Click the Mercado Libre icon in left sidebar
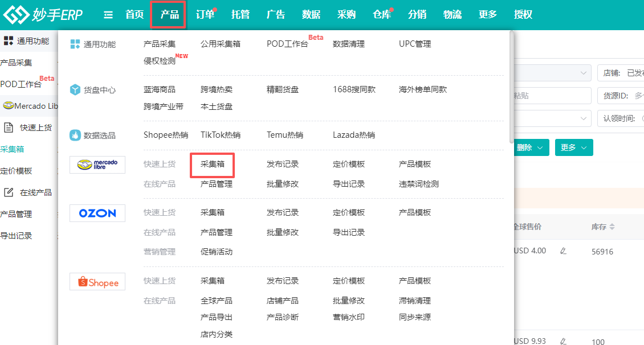 click(8, 106)
